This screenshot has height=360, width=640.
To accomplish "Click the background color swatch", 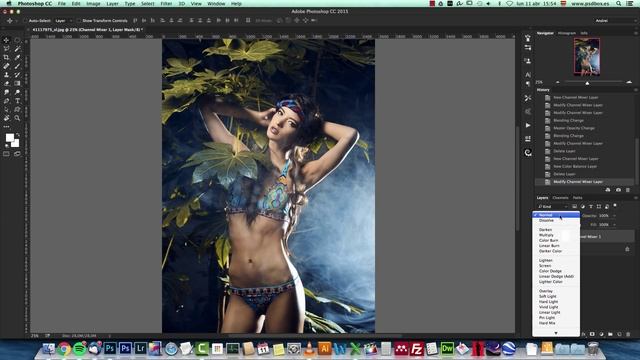I will (x=15, y=143).
